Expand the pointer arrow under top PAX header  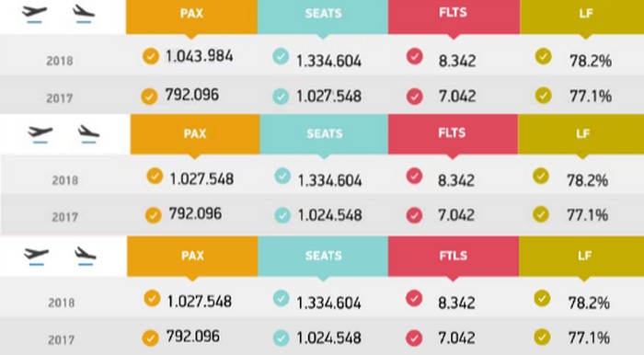[191, 37]
